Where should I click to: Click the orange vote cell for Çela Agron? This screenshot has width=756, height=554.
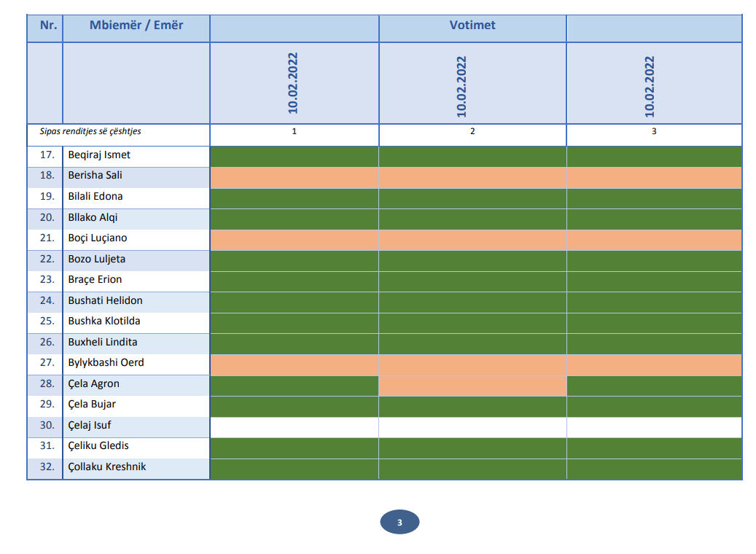pos(472,385)
